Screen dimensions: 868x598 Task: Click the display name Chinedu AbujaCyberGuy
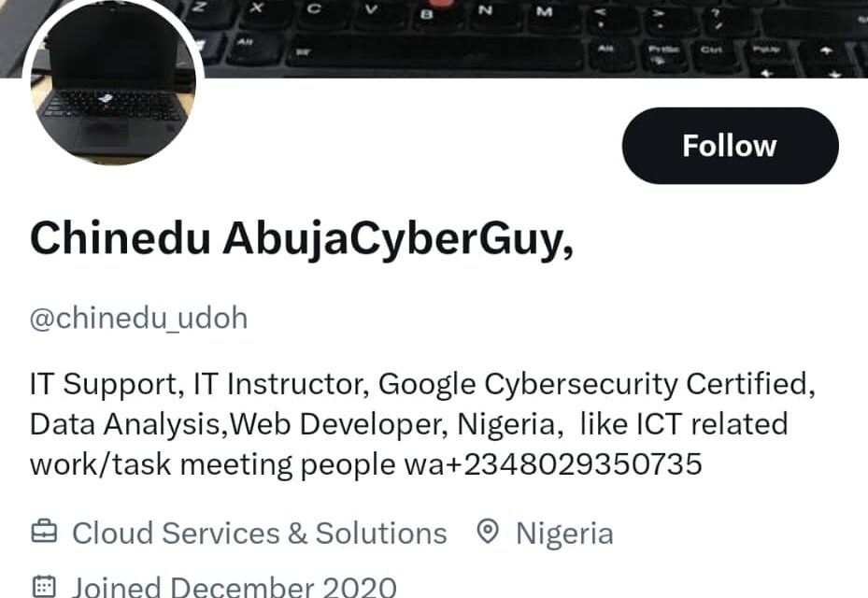pos(299,239)
